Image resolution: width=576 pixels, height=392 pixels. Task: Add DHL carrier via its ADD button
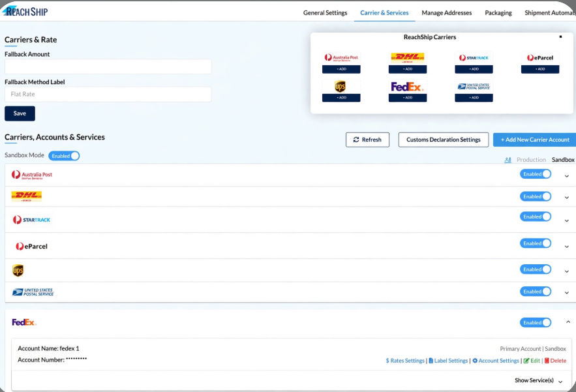[x=408, y=69]
